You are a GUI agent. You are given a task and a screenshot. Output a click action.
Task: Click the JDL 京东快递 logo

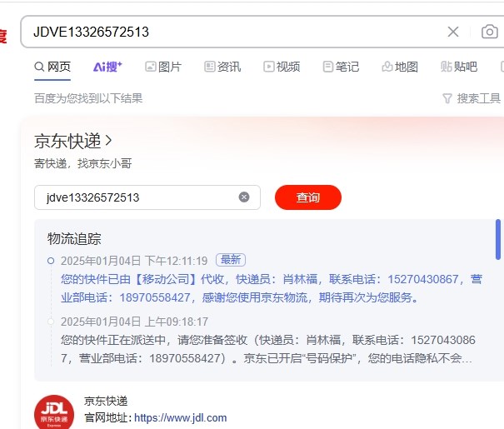tap(54, 412)
